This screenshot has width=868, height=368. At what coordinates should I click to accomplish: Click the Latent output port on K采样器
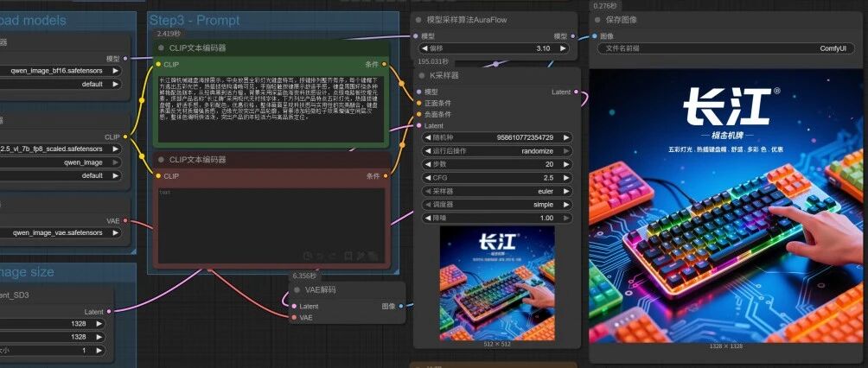click(577, 92)
